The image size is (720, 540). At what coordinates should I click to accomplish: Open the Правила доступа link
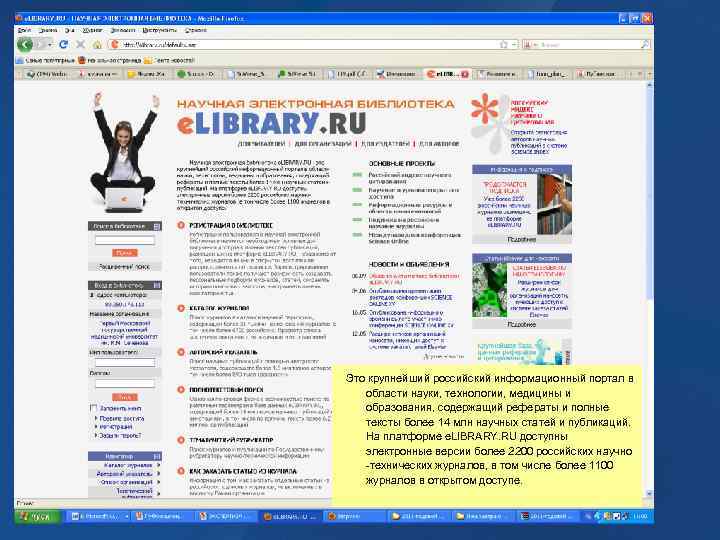click(x=122, y=418)
